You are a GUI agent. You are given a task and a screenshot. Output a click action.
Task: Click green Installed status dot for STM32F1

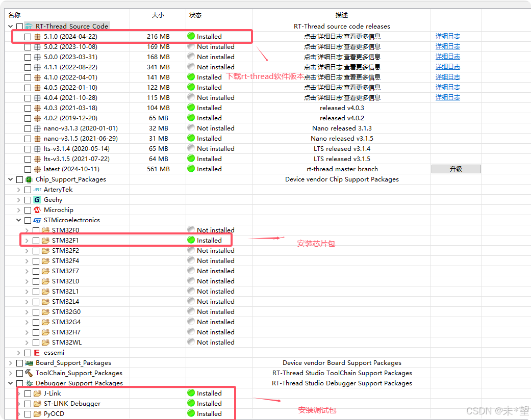(191, 240)
